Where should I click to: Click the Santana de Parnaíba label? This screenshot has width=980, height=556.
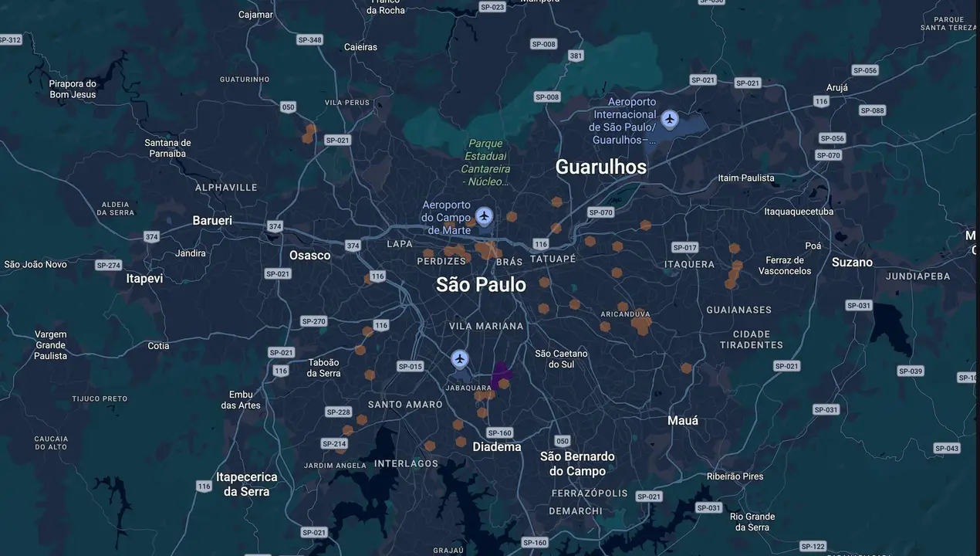click(167, 147)
